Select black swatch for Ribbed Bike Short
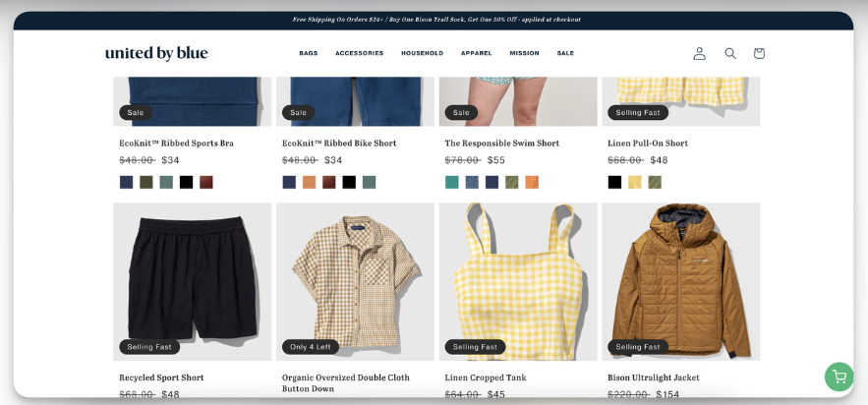 pos(349,182)
